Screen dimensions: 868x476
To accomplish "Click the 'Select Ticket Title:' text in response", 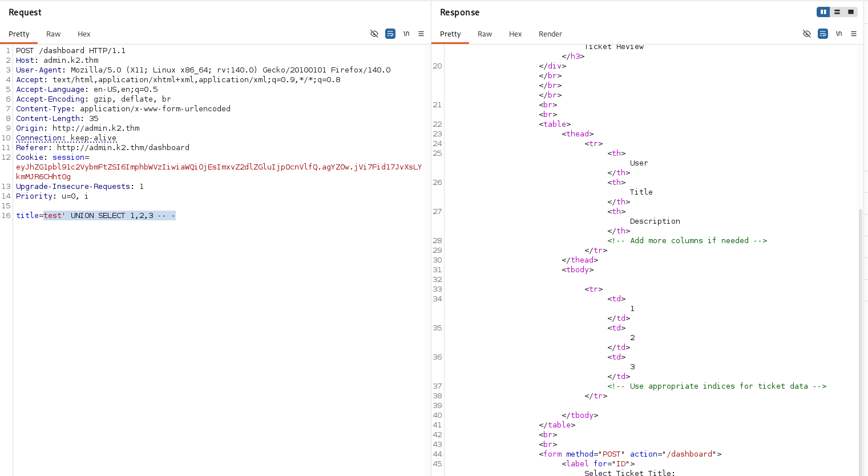I will 629,473.
